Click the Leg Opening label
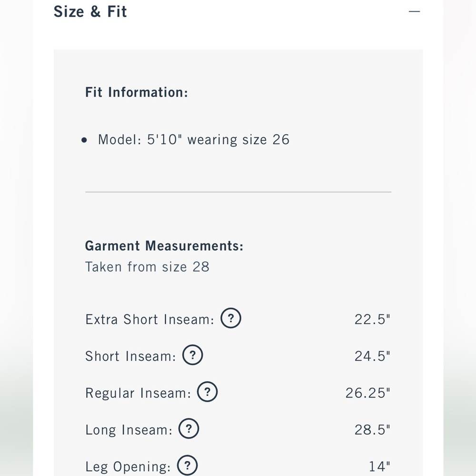Screen dimensions: 476x476 (128, 467)
